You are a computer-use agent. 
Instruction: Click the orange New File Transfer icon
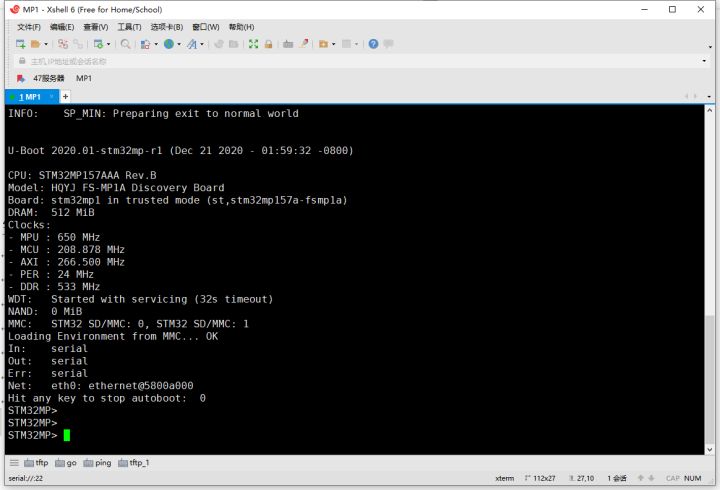click(323, 44)
